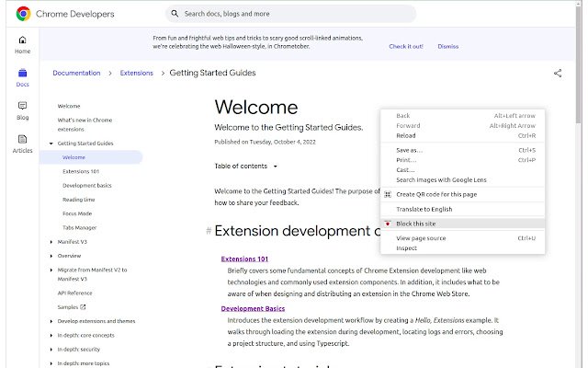The height and width of the screenshot is (368, 588).
Task: Select Block this site menu entry
Action: click(x=463, y=224)
